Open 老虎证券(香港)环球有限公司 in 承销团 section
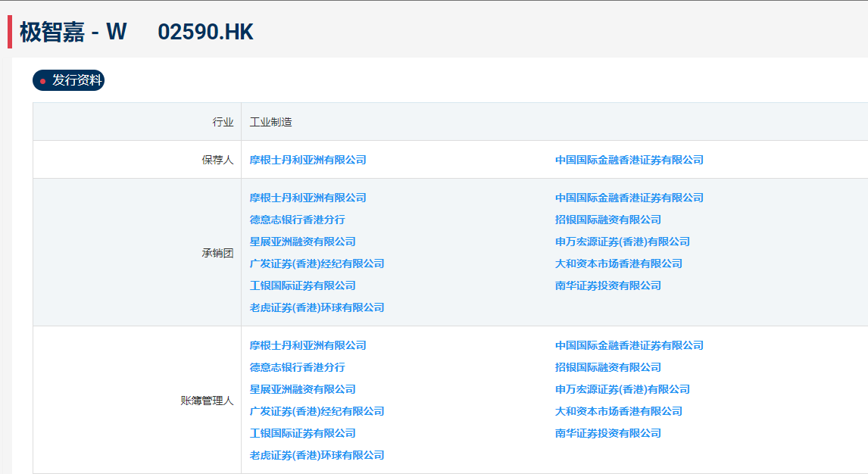The height and width of the screenshot is (474, 868). (x=317, y=307)
